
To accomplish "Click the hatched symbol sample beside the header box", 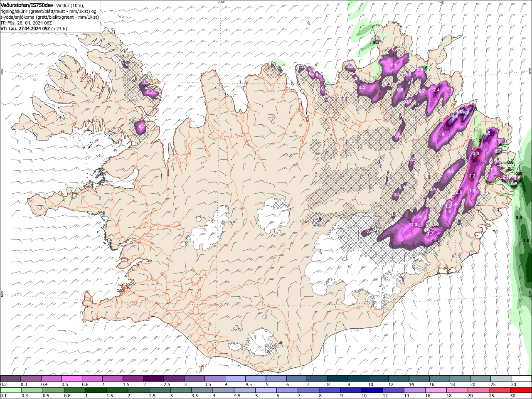I will tap(124, 17).
